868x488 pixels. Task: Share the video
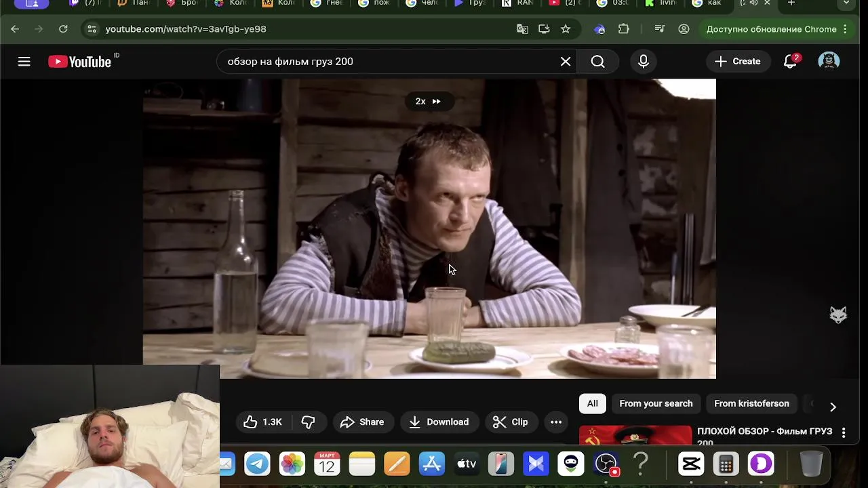(x=362, y=422)
